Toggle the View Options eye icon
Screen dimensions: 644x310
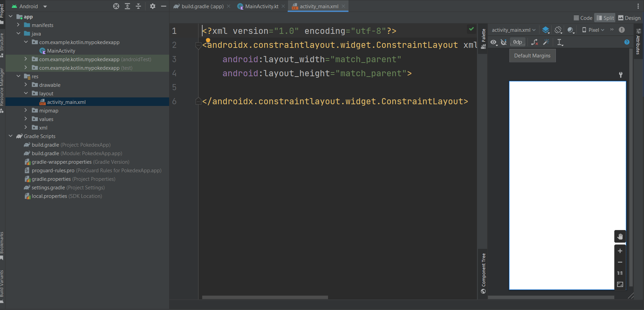coord(494,42)
